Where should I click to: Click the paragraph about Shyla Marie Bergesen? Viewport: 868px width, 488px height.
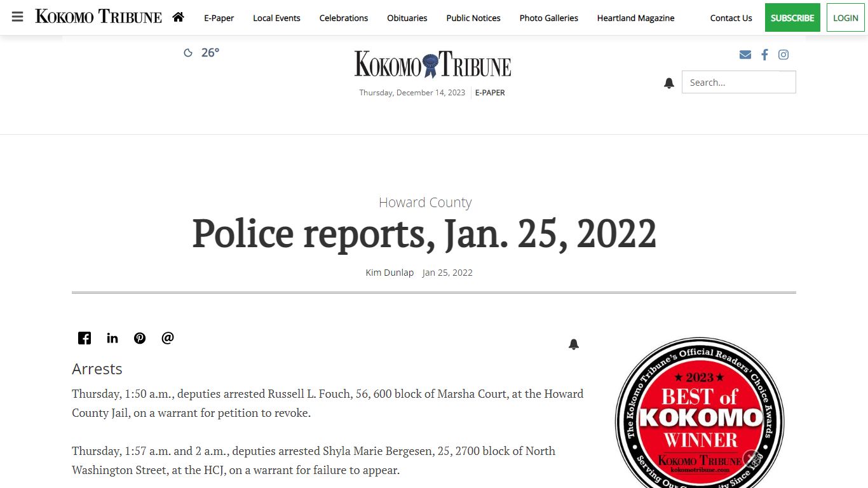coord(314,461)
